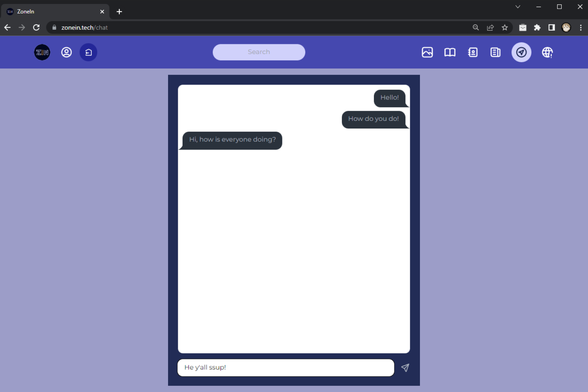Open the user profile icon
Viewport: 588px width, 392px height.
tap(66, 52)
